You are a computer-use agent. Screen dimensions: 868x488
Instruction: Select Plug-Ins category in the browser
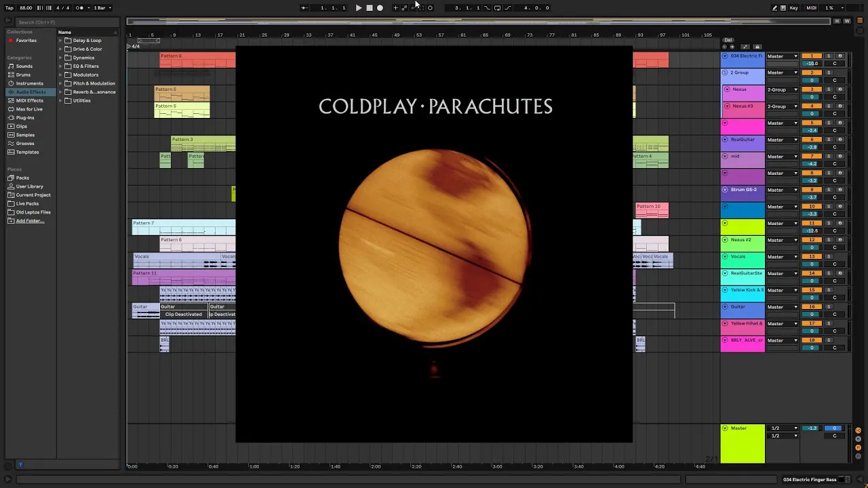click(25, 118)
